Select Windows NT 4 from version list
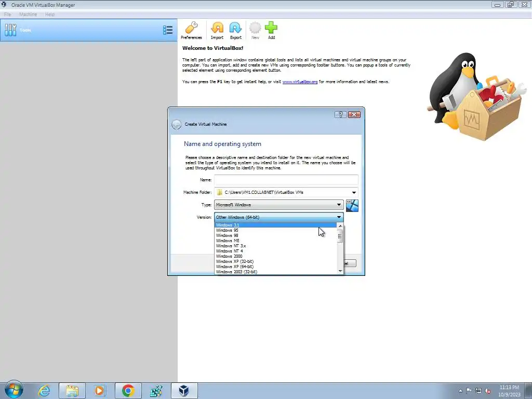Image resolution: width=532 pixels, height=399 pixels. [275, 251]
